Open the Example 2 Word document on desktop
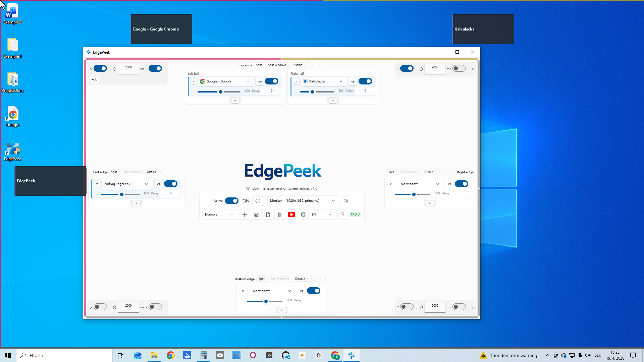 [13, 14]
